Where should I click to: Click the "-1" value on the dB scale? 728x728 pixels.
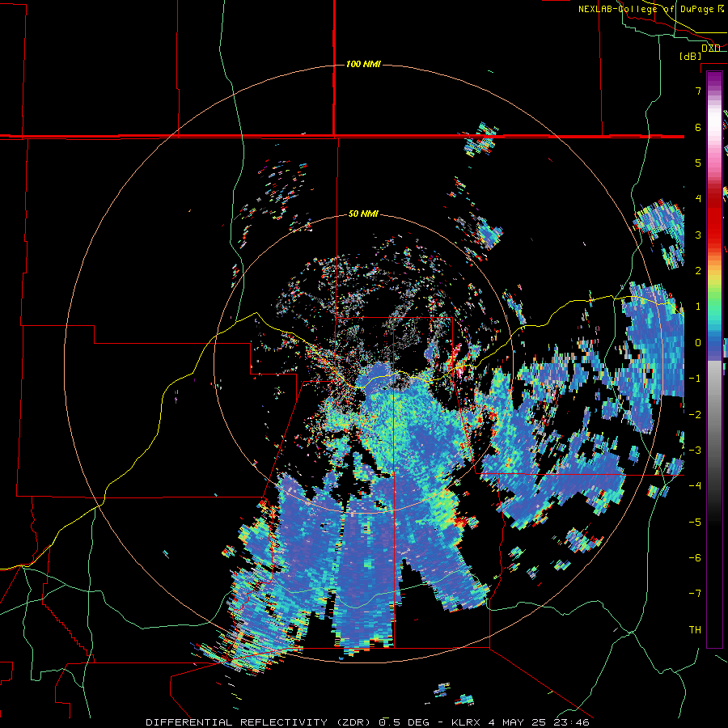695,379
